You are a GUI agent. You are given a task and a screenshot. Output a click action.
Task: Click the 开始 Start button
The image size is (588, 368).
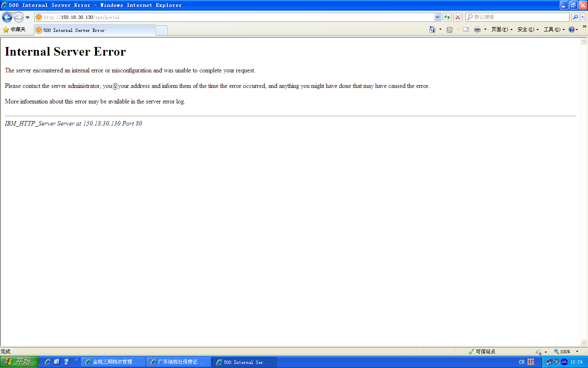pos(19,362)
